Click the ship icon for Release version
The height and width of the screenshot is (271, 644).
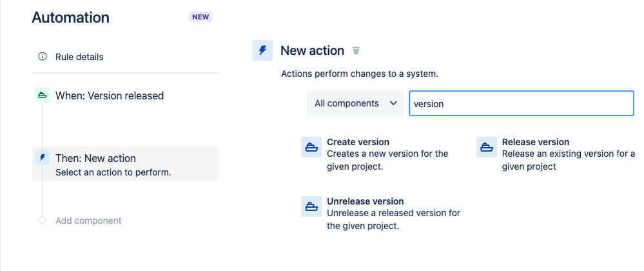click(x=487, y=148)
